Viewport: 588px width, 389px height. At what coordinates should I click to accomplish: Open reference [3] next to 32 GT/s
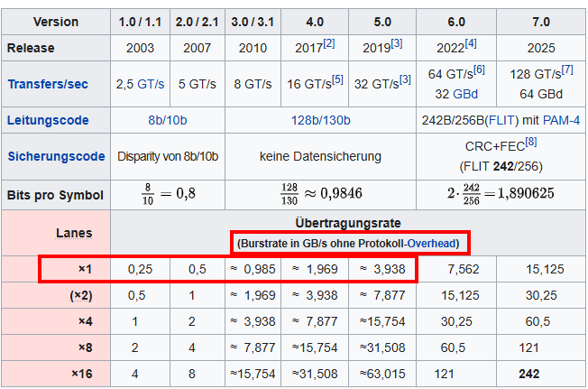pos(405,79)
